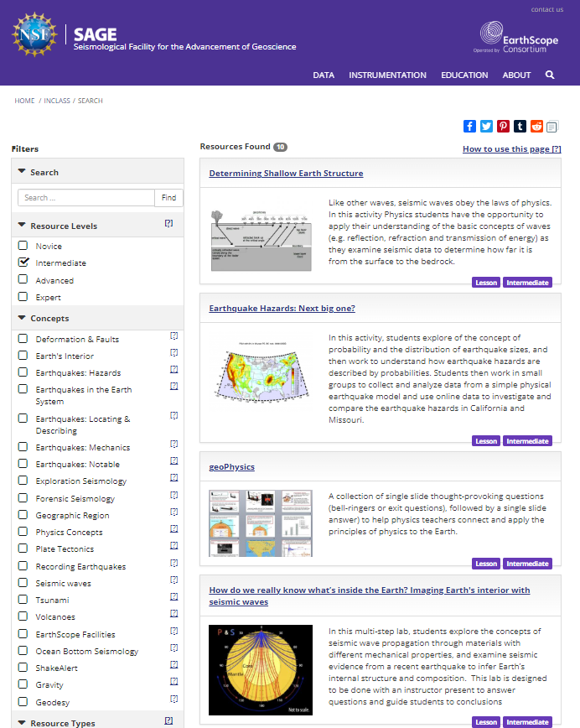
Task: Open help icon for ShakeAlert
Action: pos(174,664)
